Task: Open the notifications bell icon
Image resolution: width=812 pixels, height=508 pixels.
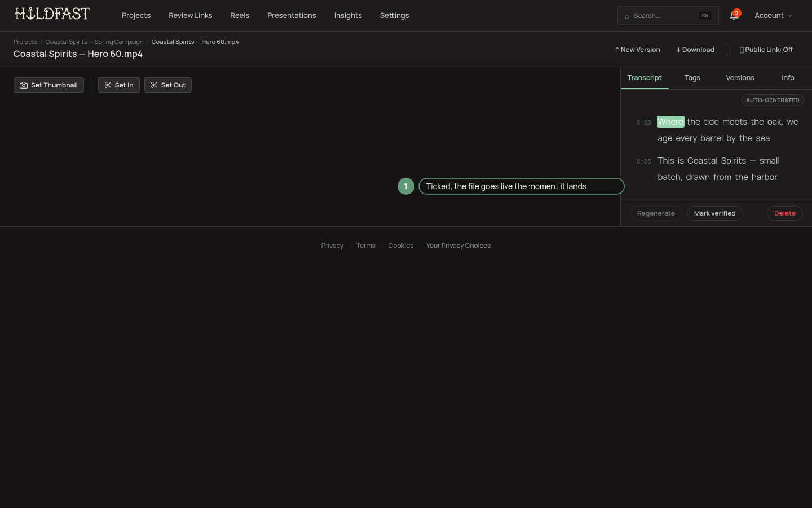Action: (x=734, y=16)
